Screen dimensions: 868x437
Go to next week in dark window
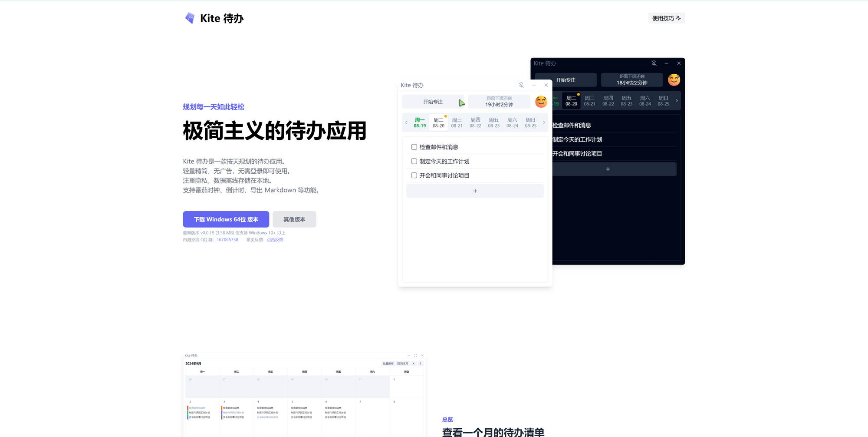677,101
